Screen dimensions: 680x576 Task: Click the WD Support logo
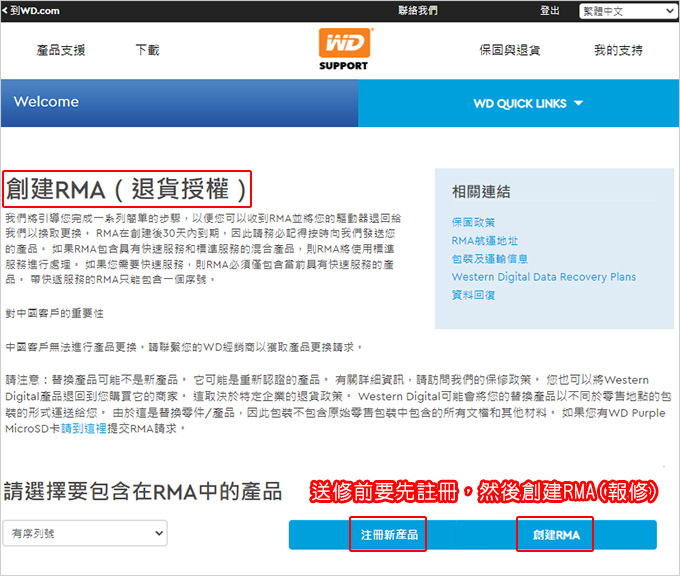pos(345,49)
